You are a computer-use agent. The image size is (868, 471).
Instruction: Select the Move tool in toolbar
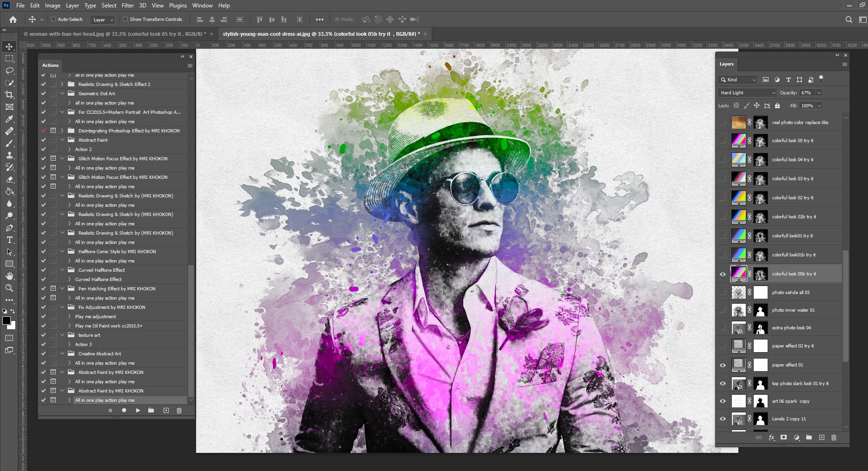[9, 47]
